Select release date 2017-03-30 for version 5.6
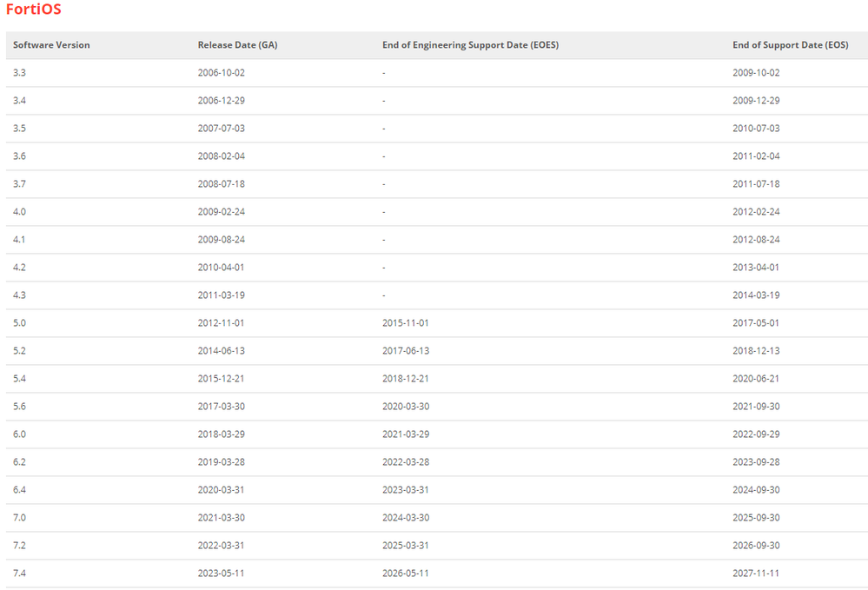 [x=221, y=407]
